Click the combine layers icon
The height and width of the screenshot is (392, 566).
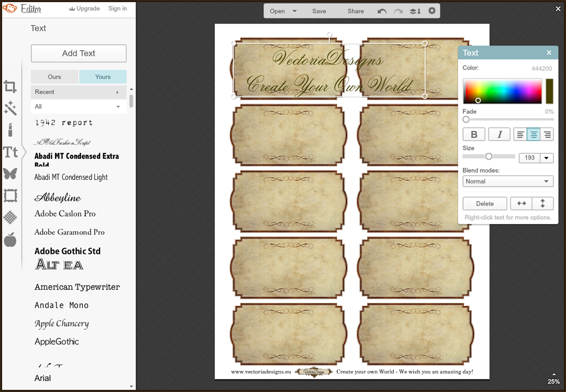coord(415,11)
